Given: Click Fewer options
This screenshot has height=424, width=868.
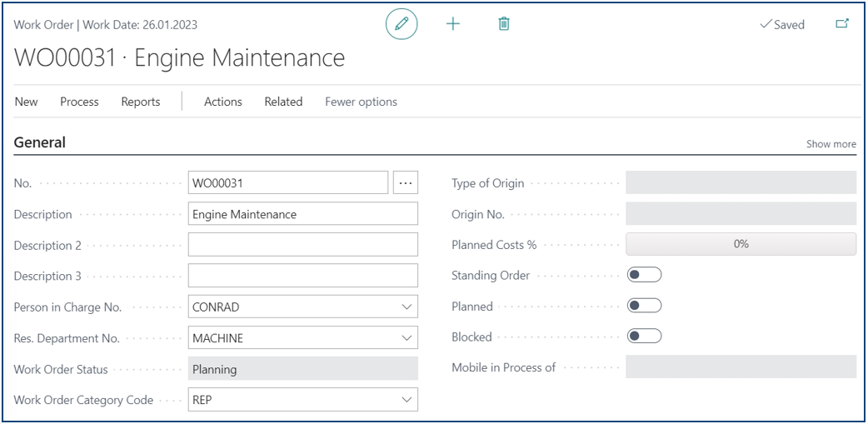Looking at the screenshot, I should click(361, 102).
